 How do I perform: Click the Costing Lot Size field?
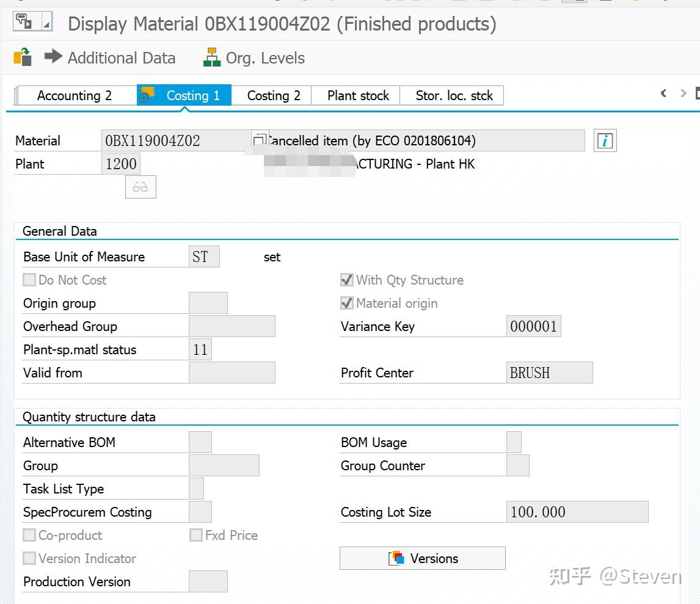[577, 512]
